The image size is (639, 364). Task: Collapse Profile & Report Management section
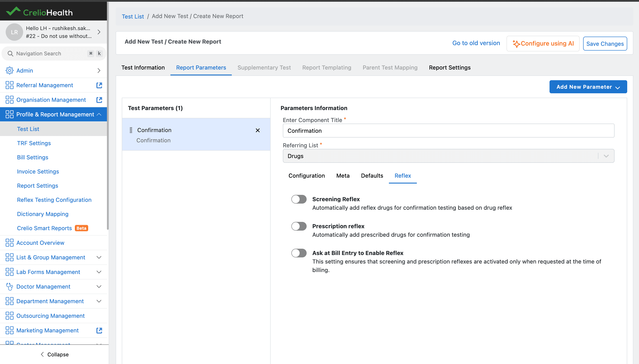99,114
